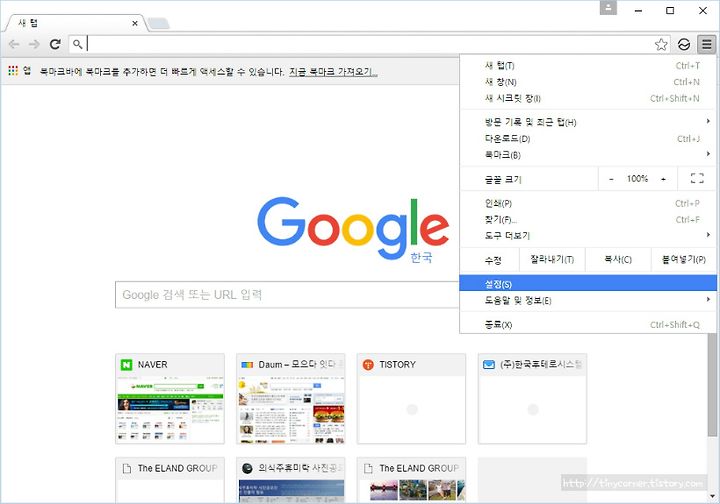Click the page vertical scrollbar
720x504 pixels.
712,385
